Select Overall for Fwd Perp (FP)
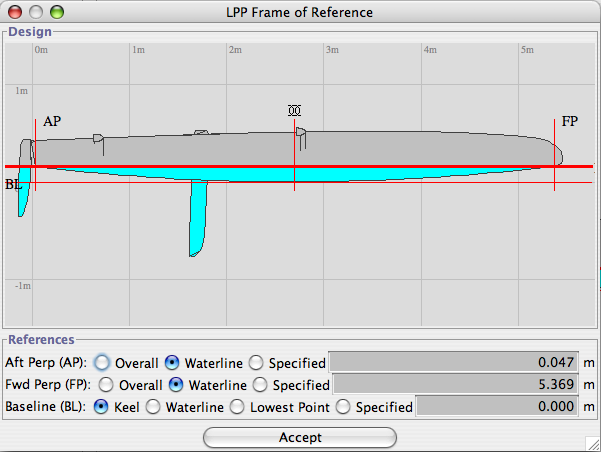Image resolution: width=601 pixels, height=452 pixels. 106,385
